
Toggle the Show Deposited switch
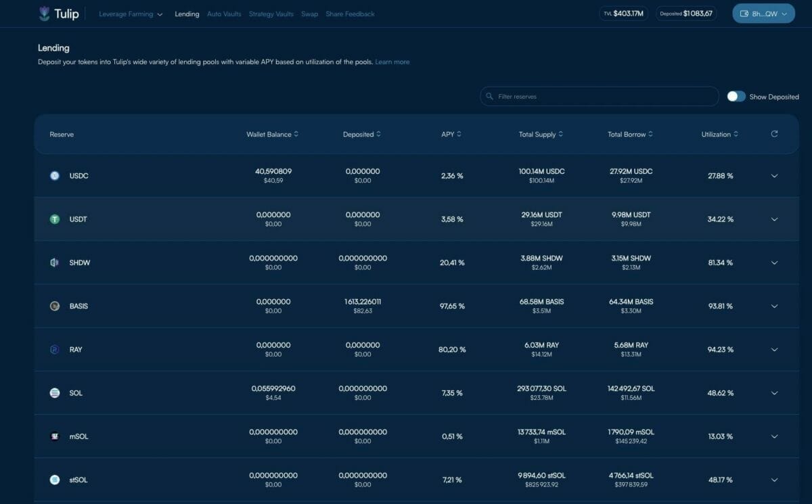(736, 97)
